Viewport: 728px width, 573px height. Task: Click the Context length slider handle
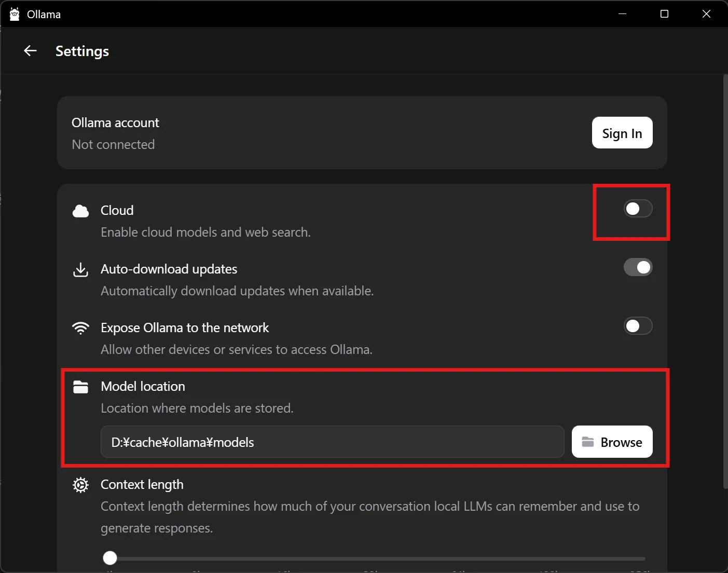click(110, 558)
